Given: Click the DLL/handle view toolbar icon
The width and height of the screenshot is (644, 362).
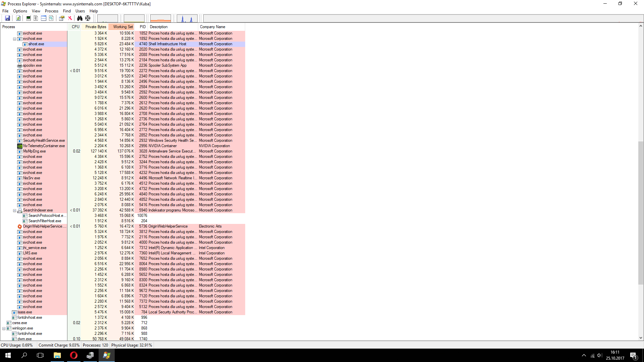Looking at the screenshot, I should (x=51, y=18).
